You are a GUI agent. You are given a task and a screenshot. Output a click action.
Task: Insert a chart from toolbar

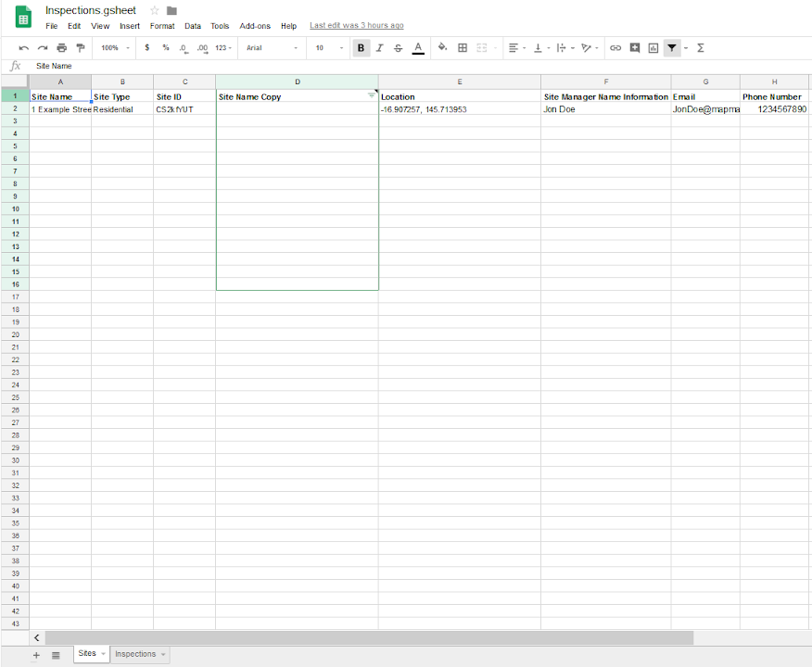coord(653,48)
